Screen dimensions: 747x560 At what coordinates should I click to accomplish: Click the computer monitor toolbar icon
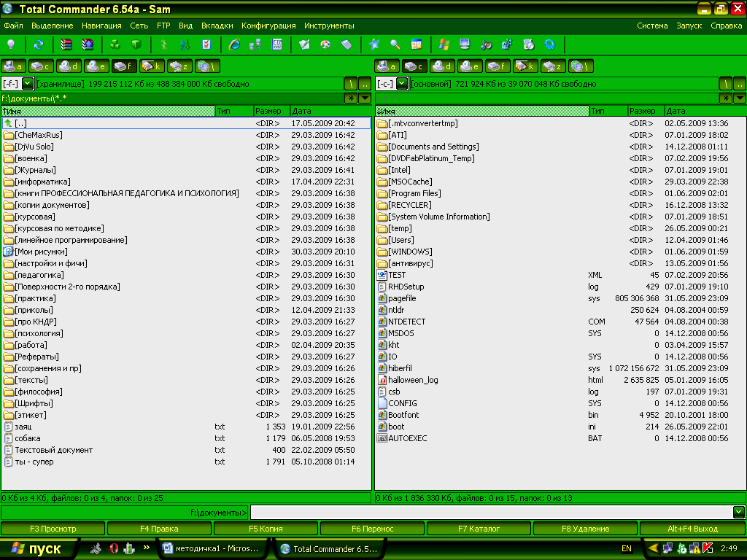click(465, 44)
